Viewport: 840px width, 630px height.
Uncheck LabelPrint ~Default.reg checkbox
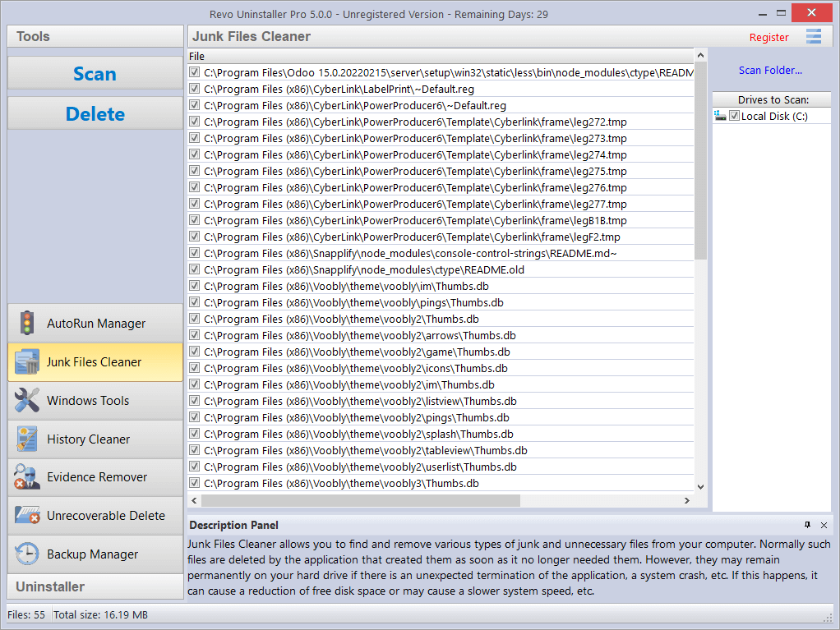(195, 89)
